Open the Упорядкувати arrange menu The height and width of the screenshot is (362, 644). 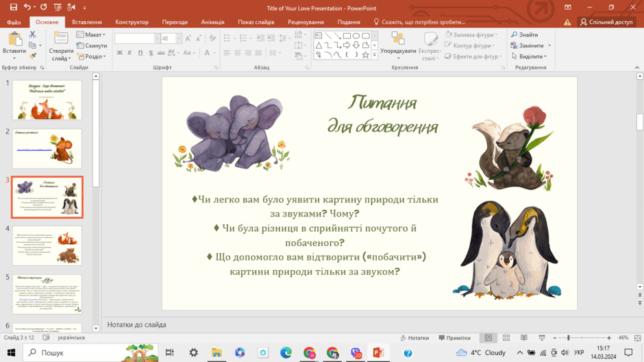click(398, 45)
